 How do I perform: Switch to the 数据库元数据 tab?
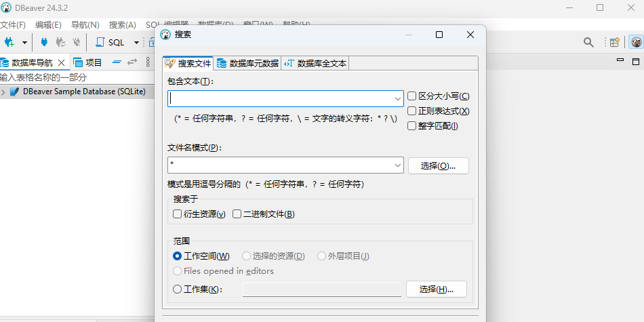coord(247,64)
